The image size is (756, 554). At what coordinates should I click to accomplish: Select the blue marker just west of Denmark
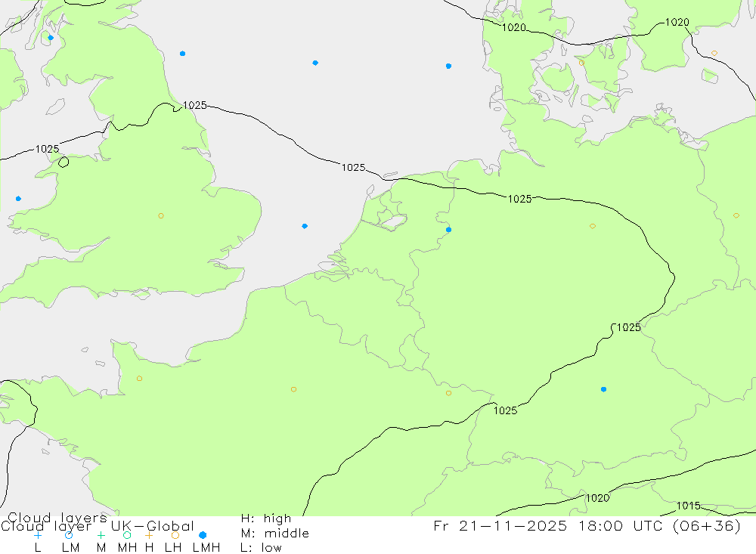pos(448,66)
